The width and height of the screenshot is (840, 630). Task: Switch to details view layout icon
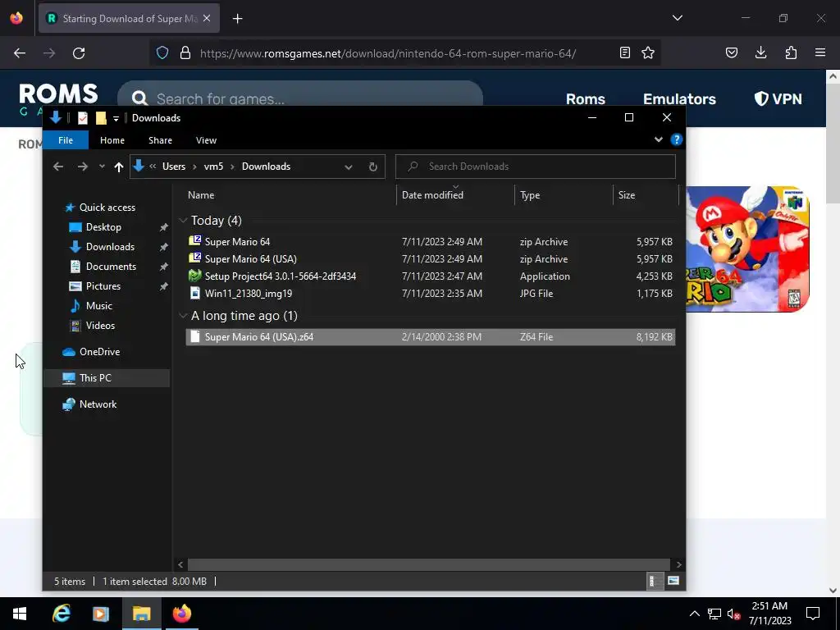click(654, 581)
